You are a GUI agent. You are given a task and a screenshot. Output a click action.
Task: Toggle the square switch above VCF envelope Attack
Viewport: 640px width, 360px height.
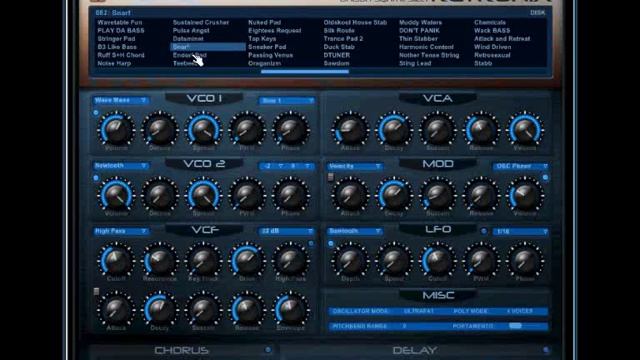click(96, 291)
